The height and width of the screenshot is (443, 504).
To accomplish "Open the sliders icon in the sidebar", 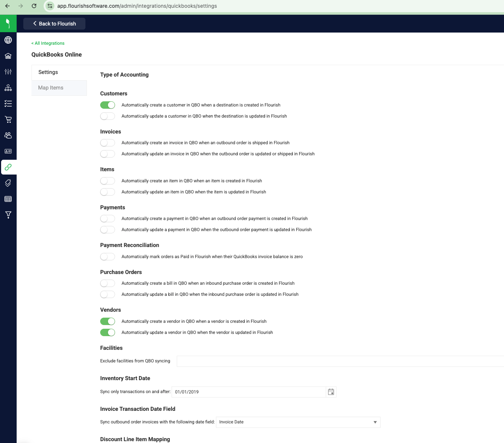I will 8,72.
